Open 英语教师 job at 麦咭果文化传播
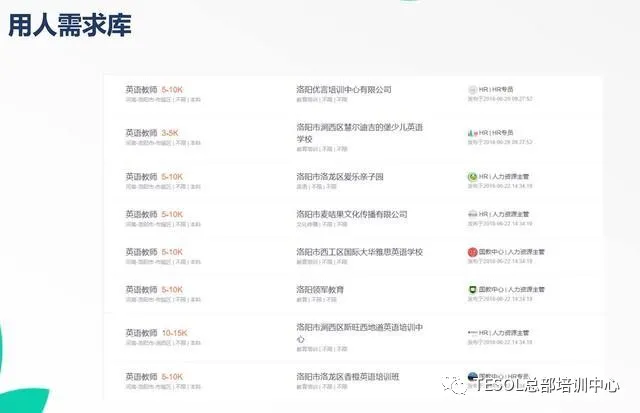The image size is (640, 413). 141,214
